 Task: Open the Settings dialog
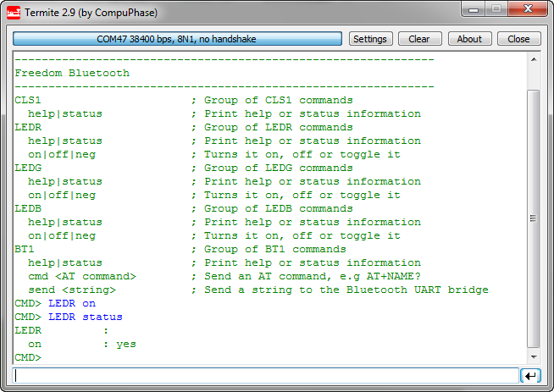pos(369,39)
